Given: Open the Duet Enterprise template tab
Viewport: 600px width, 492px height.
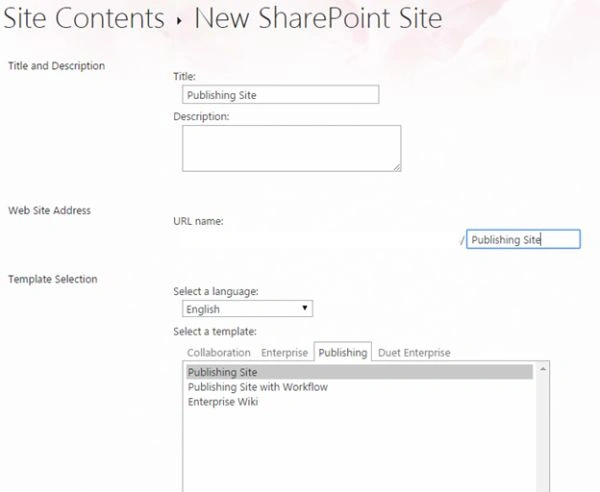Looking at the screenshot, I should (x=414, y=352).
